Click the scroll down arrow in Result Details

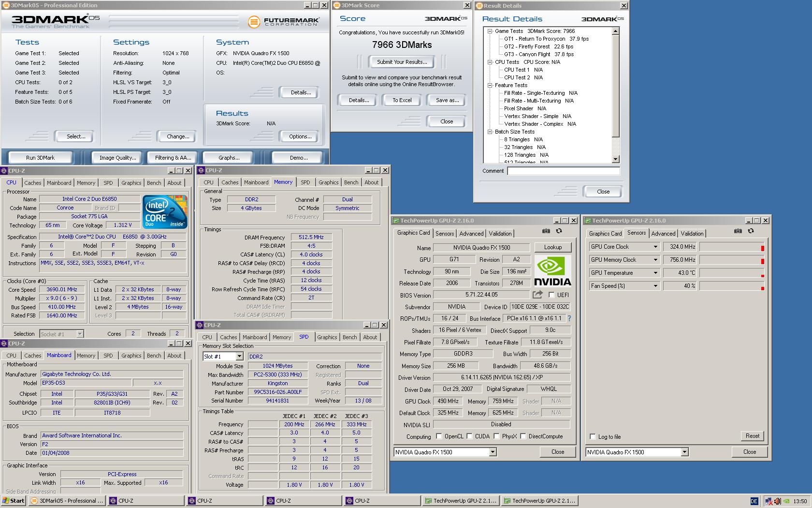[x=615, y=159]
